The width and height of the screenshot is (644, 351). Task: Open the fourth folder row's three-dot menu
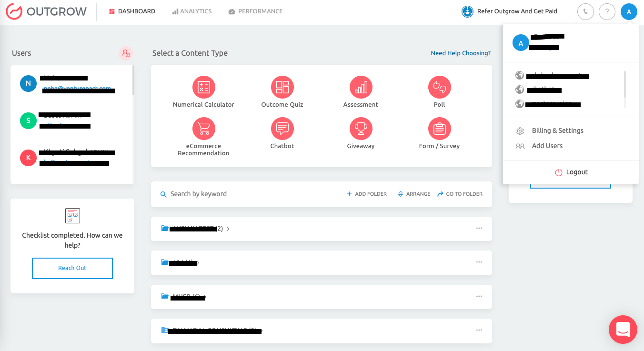click(x=479, y=330)
